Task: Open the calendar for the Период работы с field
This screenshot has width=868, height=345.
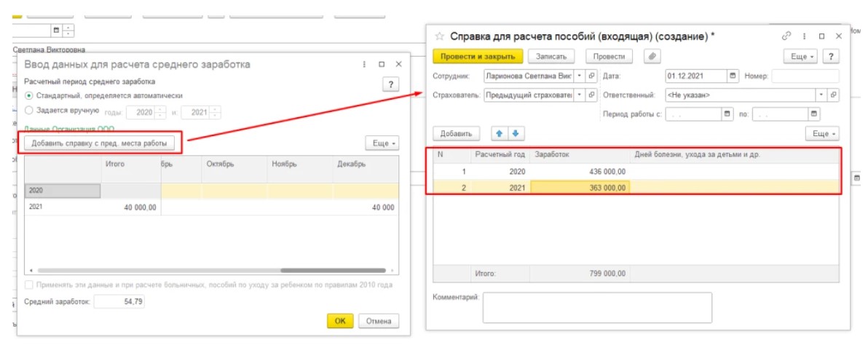Action: point(727,114)
